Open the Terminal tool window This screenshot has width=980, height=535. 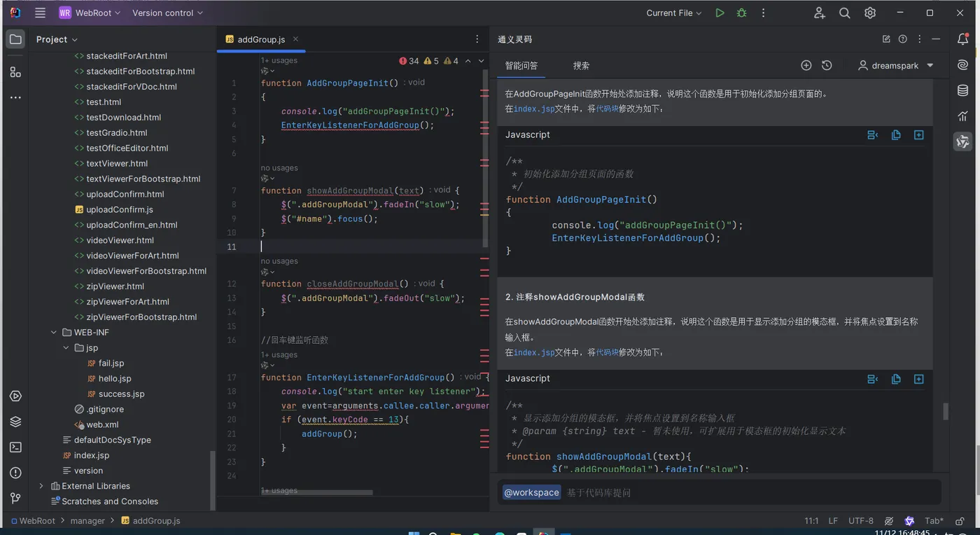point(15,447)
